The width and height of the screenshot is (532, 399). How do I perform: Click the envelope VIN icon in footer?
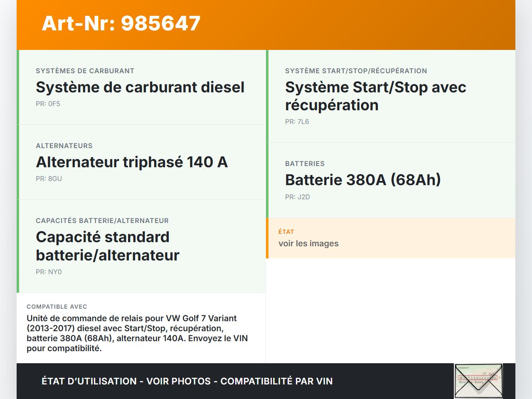pyautogui.click(x=478, y=381)
